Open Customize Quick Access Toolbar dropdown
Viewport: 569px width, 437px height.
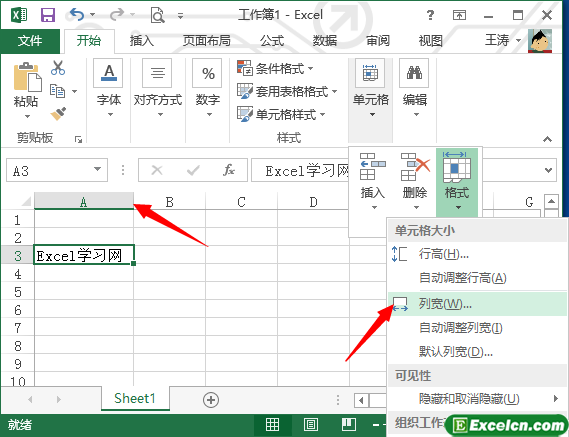[x=180, y=15]
